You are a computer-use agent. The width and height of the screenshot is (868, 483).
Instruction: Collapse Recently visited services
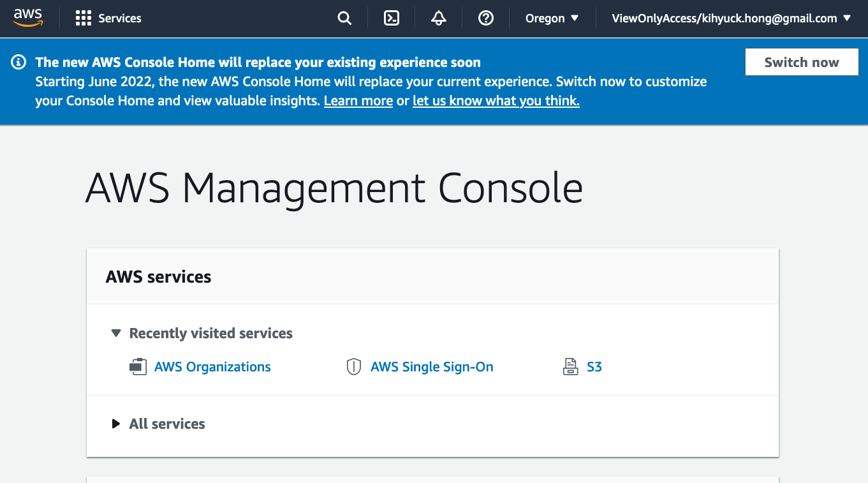click(115, 333)
